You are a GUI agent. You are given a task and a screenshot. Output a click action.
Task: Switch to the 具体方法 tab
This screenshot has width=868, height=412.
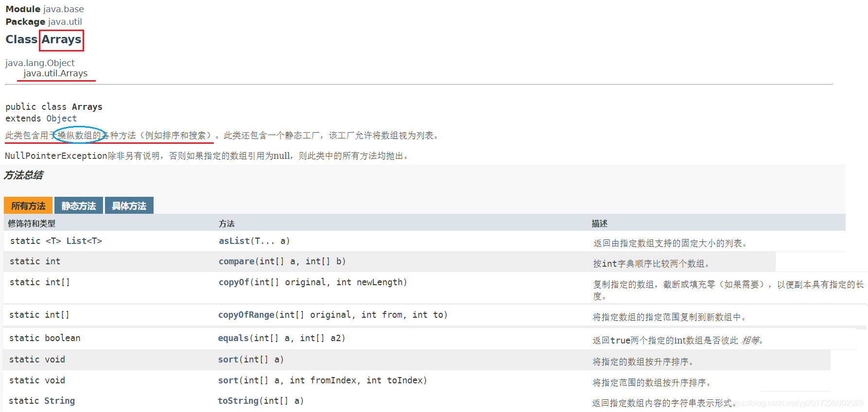[129, 206]
